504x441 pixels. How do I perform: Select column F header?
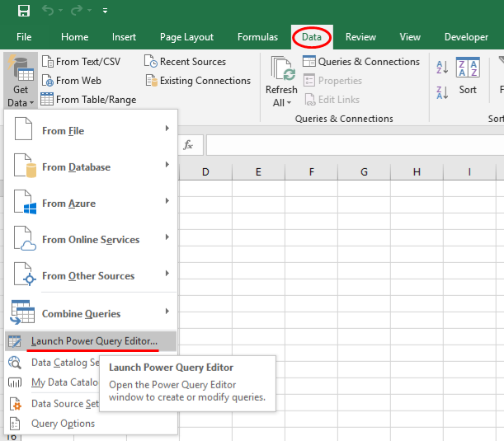coord(312,171)
